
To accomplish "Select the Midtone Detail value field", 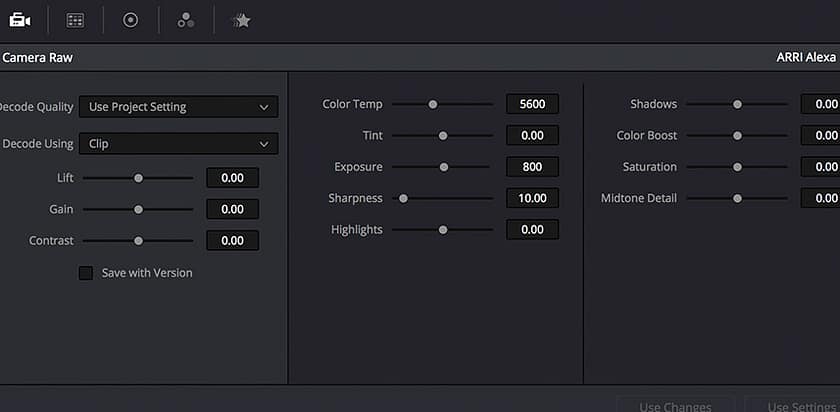I will click(820, 198).
